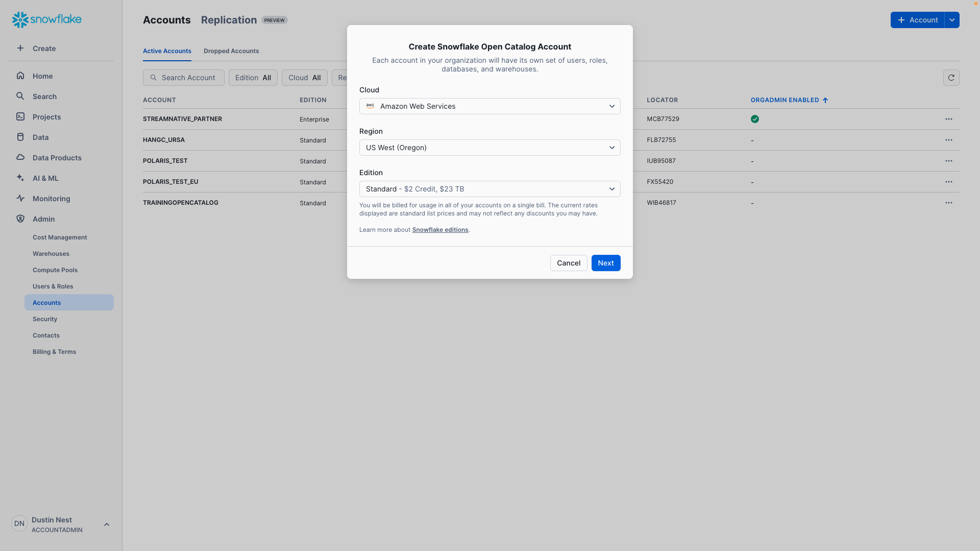Viewport: 980px width, 551px height.
Task: Open the Region dropdown showing US West
Action: [x=489, y=148]
